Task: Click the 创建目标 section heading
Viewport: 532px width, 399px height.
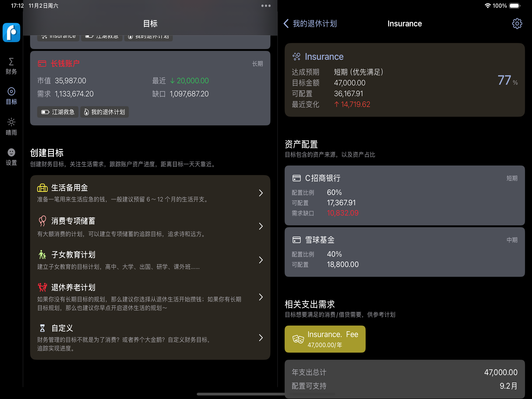Action: click(47, 153)
